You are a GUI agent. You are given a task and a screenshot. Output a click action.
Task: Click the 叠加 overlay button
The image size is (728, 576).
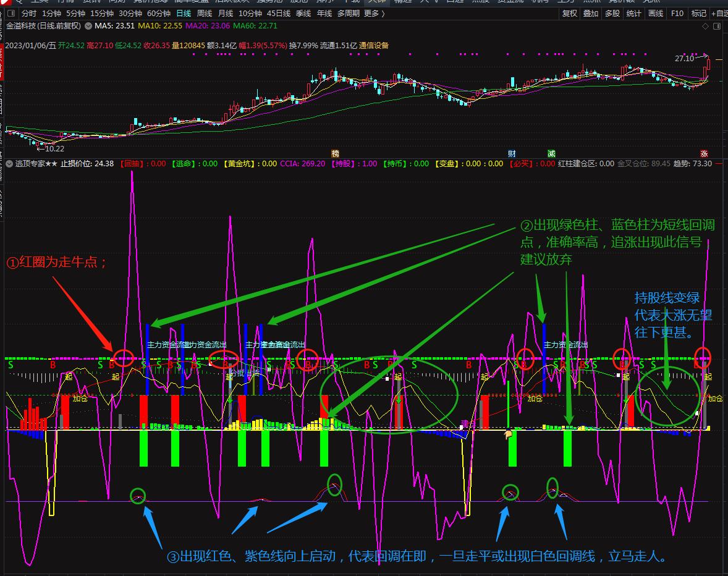591,14
